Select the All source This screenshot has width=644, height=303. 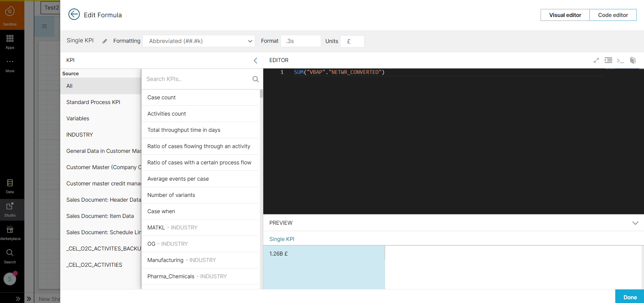click(x=101, y=86)
